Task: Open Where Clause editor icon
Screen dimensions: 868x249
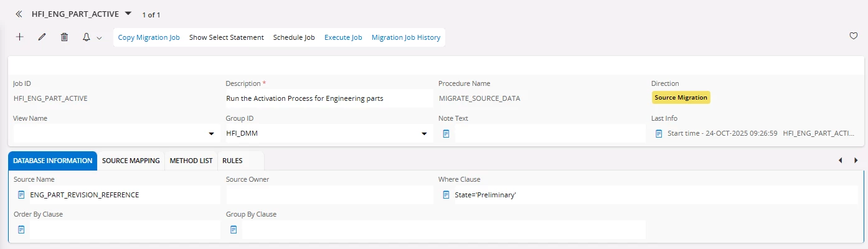Action: 446,195
